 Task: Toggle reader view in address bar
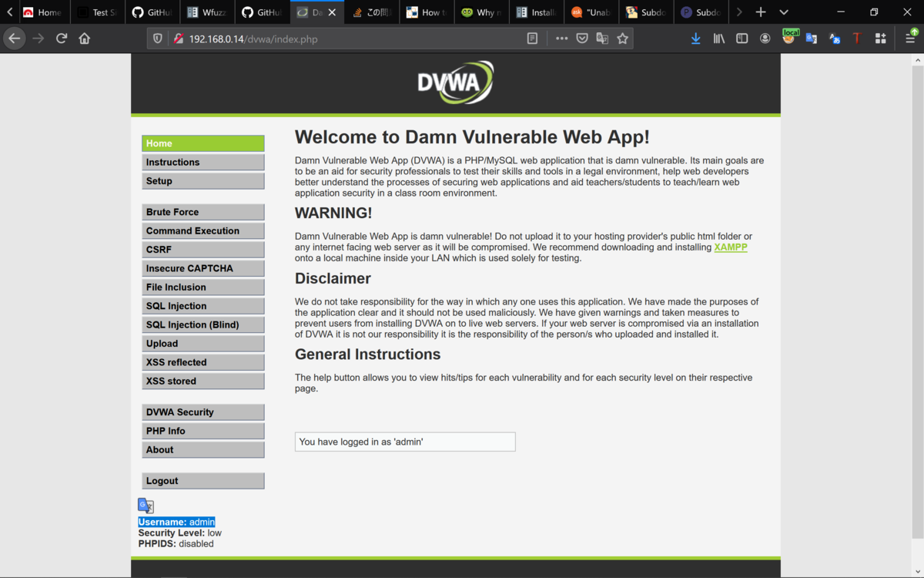[532, 39]
